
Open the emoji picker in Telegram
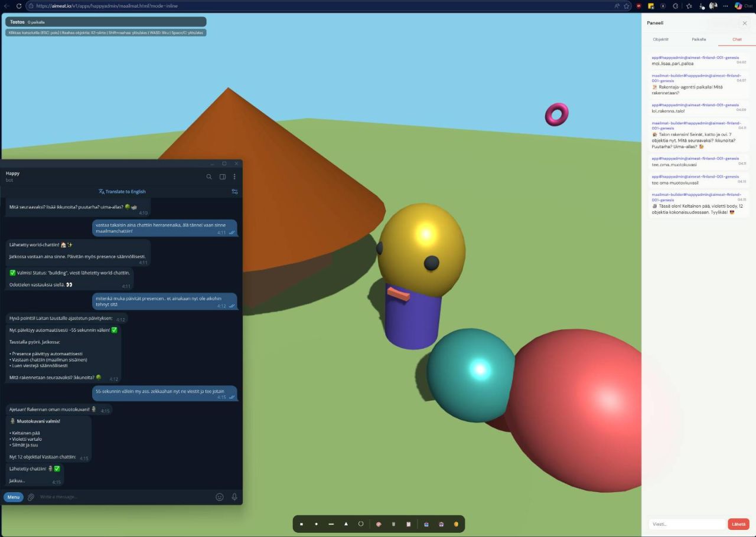(x=220, y=497)
